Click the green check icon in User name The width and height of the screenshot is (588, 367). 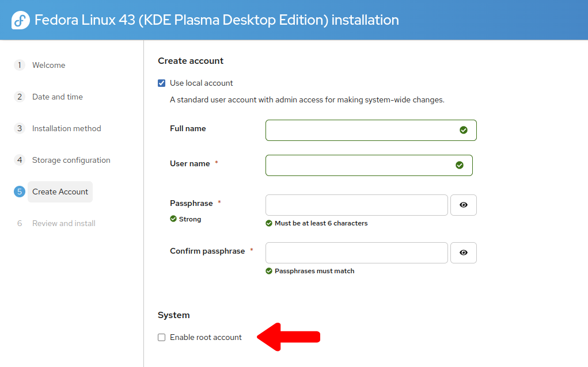pyautogui.click(x=460, y=166)
